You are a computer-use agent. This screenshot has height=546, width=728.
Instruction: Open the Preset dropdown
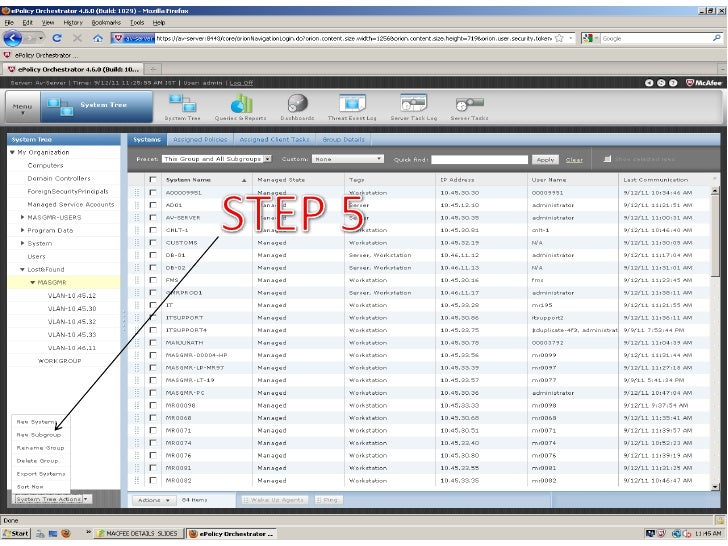tap(217, 159)
